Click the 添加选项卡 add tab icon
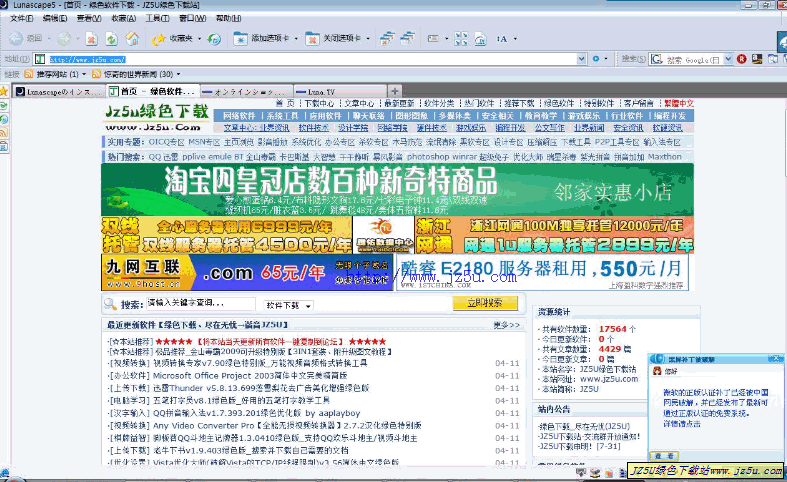787x482 pixels. (240, 39)
